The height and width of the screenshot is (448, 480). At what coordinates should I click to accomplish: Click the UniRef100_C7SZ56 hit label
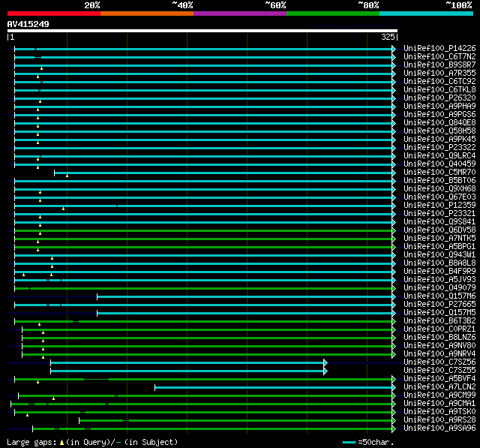[439, 362]
